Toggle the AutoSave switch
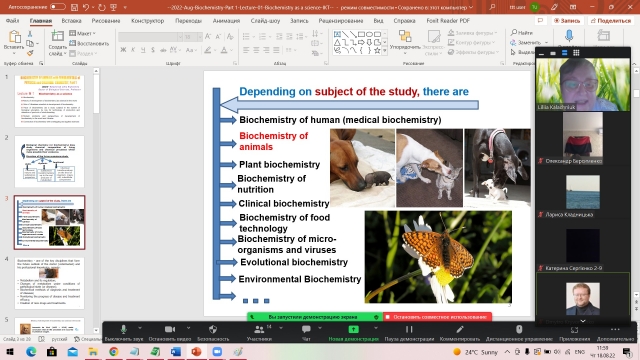 point(58,7)
